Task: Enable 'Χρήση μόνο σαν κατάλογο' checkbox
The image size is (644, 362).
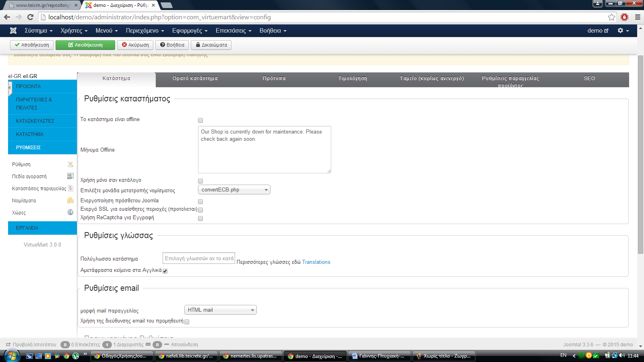Action: (x=200, y=181)
